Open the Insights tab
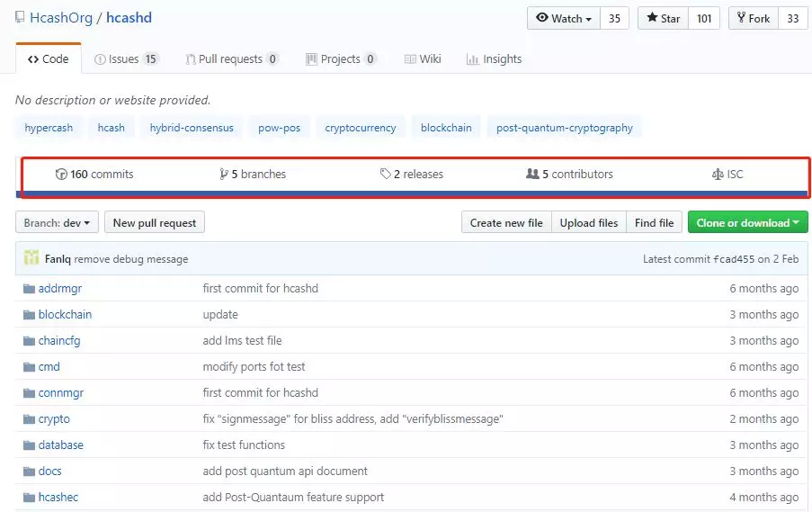Image resolution: width=812 pixels, height=512 pixels. coord(494,59)
